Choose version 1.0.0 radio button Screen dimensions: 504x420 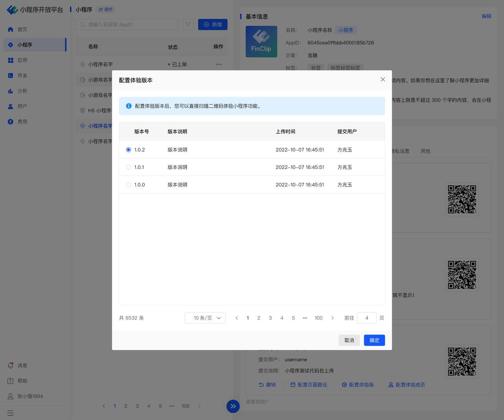pyautogui.click(x=128, y=185)
